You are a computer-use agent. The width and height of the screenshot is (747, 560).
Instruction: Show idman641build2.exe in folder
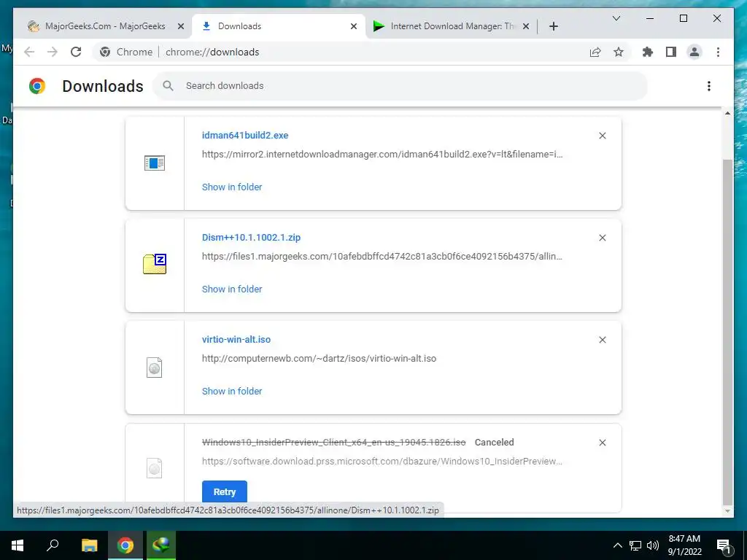click(x=232, y=187)
